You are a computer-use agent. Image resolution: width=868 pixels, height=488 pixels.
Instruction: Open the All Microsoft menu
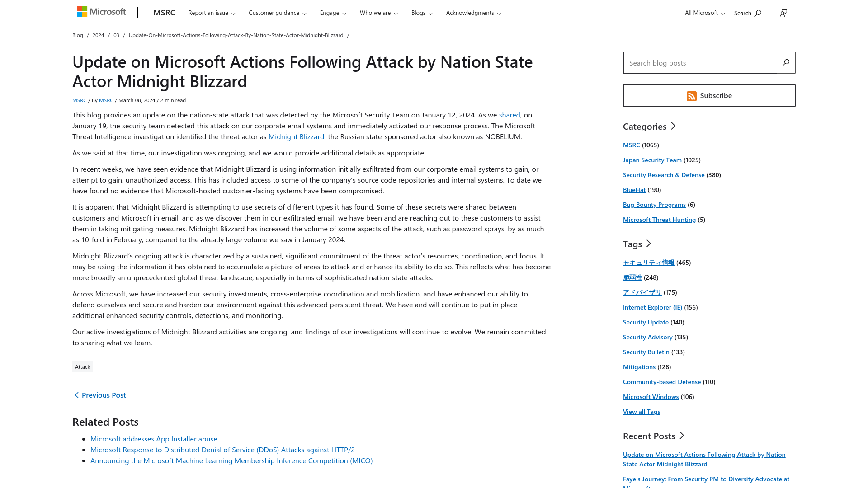703,13
